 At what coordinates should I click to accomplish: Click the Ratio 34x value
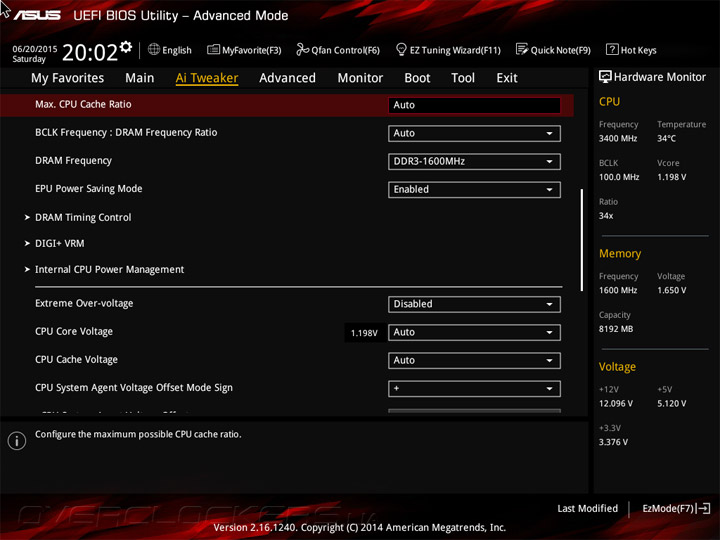(x=606, y=215)
